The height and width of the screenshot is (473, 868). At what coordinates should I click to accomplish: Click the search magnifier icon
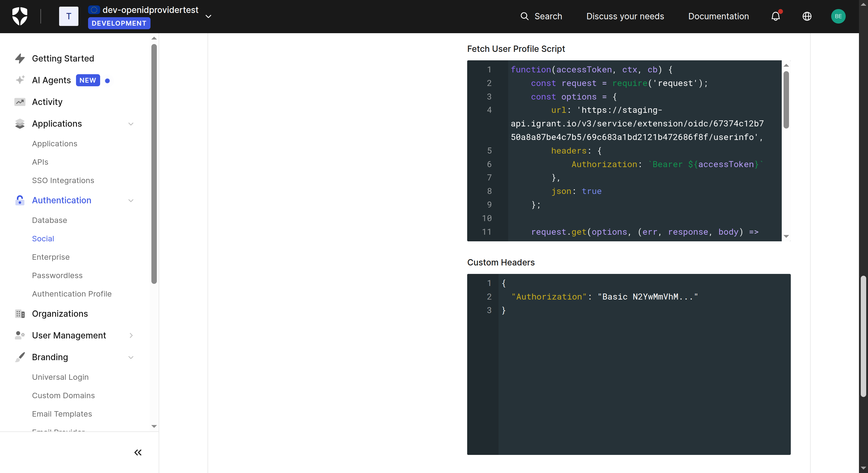(524, 16)
